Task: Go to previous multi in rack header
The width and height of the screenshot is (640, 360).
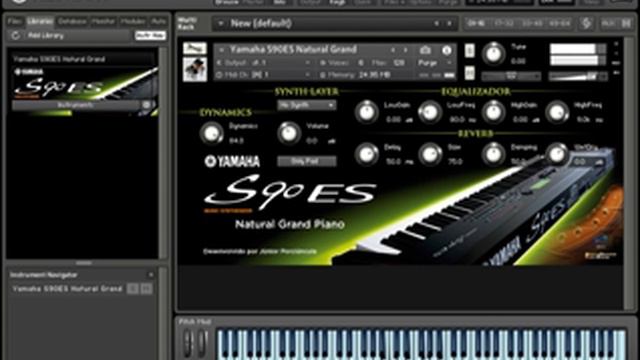Action: (x=436, y=24)
